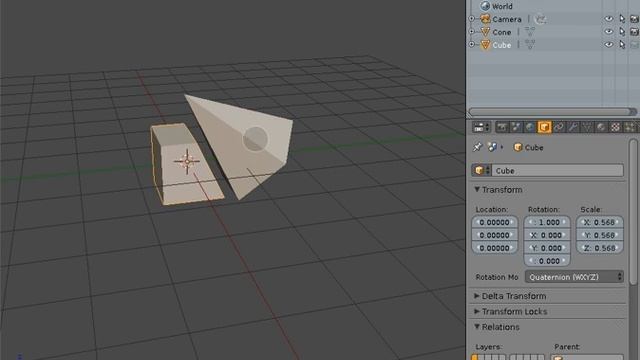
Task: Toggle Cone selectability cursor icon
Action: pyautogui.click(x=622, y=31)
